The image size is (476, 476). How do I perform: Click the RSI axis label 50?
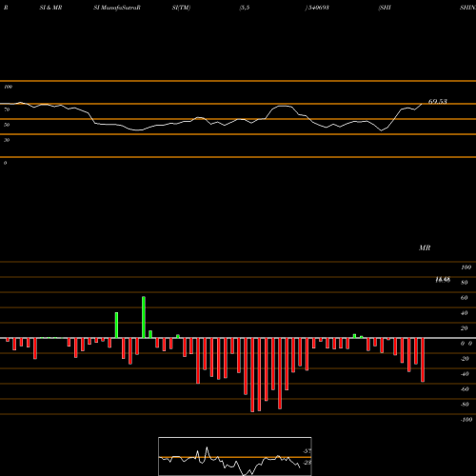point(7,125)
